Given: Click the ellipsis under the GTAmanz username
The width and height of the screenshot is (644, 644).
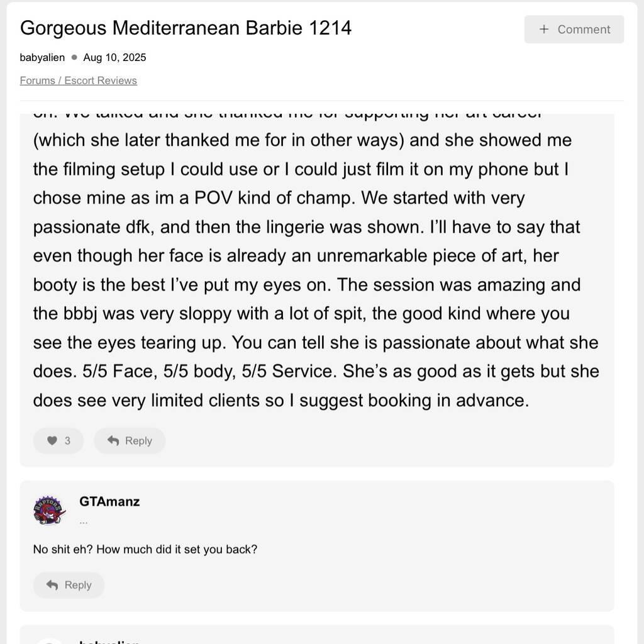Looking at the screenshot, I should 84,521.
